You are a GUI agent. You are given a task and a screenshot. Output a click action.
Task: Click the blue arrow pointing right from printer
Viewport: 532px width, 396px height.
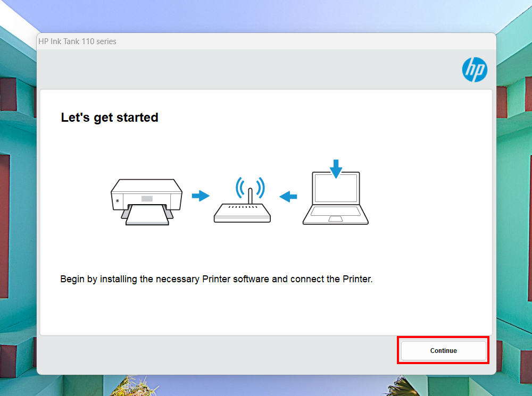tap(201, 196)
